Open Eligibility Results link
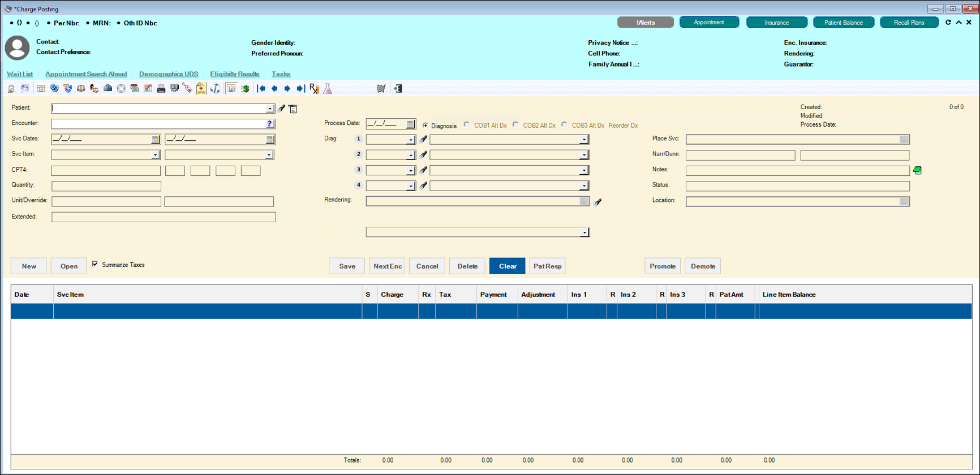 [235, 74]
